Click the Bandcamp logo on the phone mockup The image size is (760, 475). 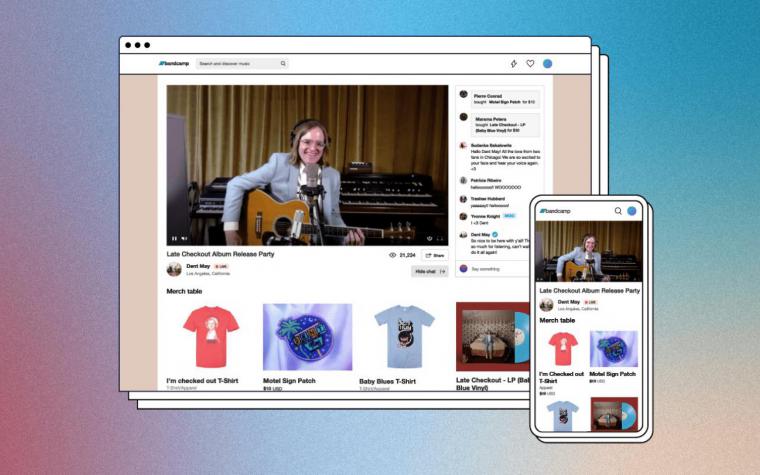tap(555, 211)
